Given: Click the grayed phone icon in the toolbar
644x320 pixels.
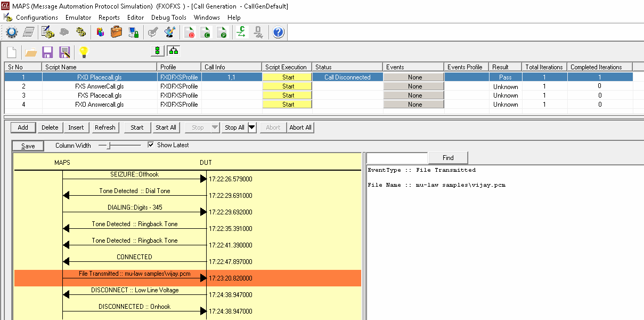Looking at the screenshot, I should coord(64,33).
